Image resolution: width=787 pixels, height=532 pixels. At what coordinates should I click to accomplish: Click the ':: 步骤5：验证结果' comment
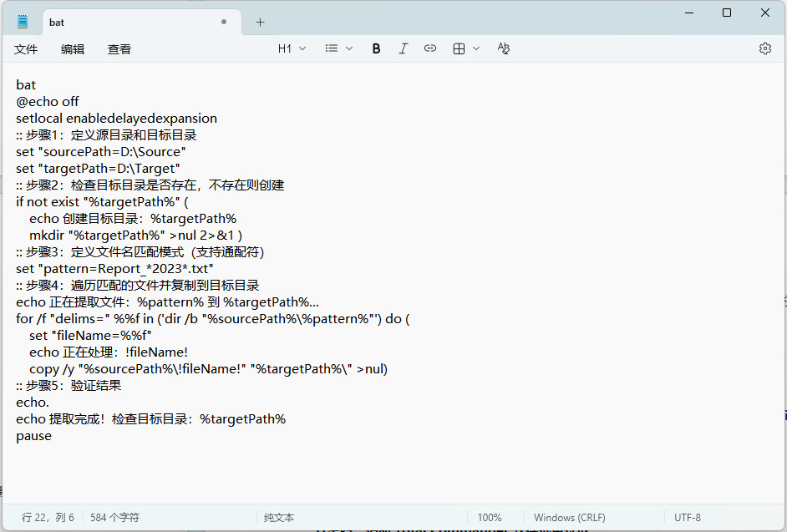69,386
